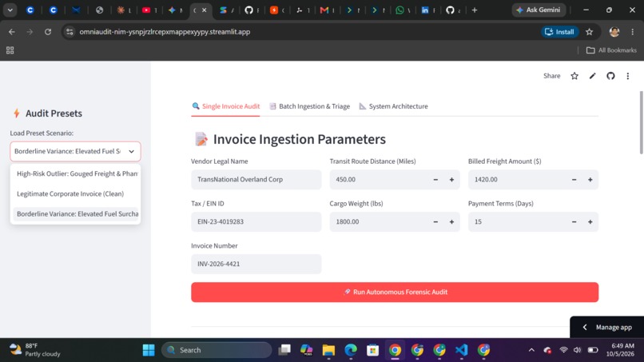Decrease Payment Terms days with minus
The image size is (644, 362).
574,222
